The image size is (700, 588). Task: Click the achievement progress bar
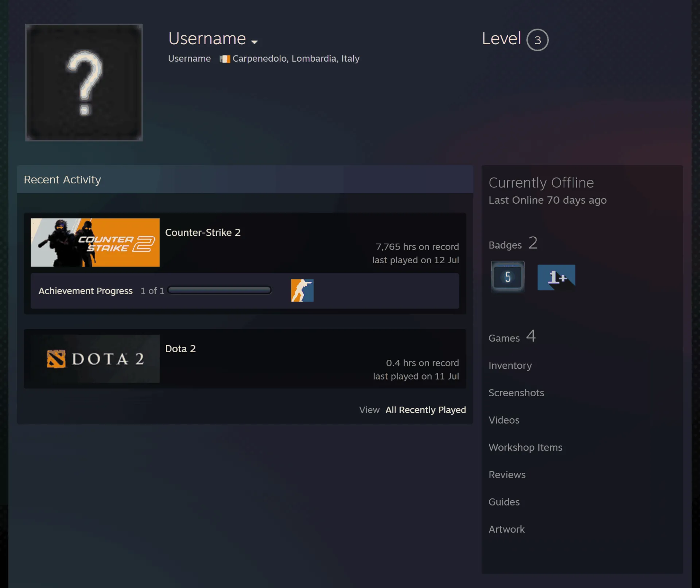pyautogui.click(x=219, y=290)
